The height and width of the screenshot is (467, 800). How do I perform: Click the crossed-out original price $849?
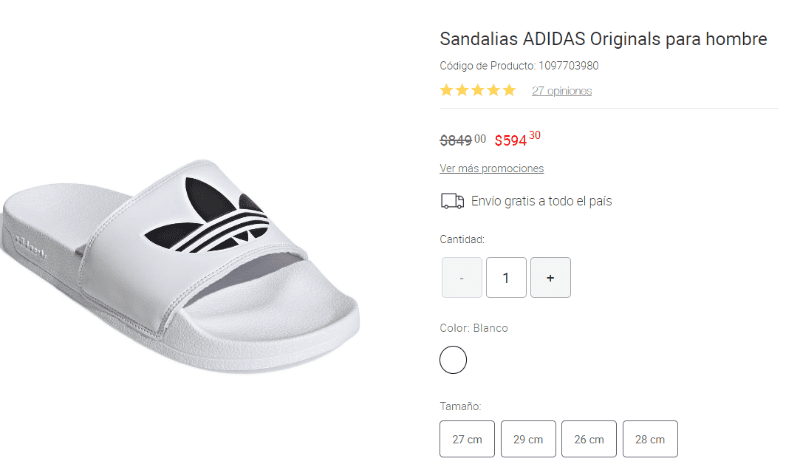462,139
